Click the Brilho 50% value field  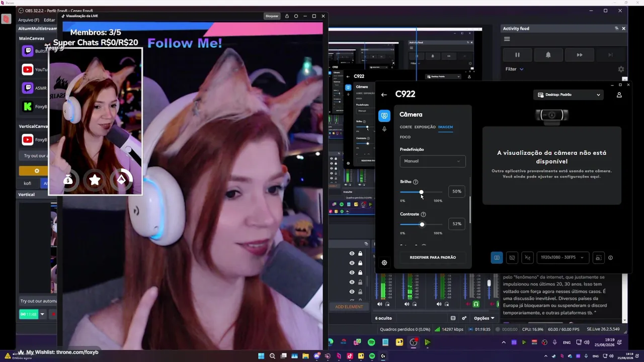pos(456,192)
